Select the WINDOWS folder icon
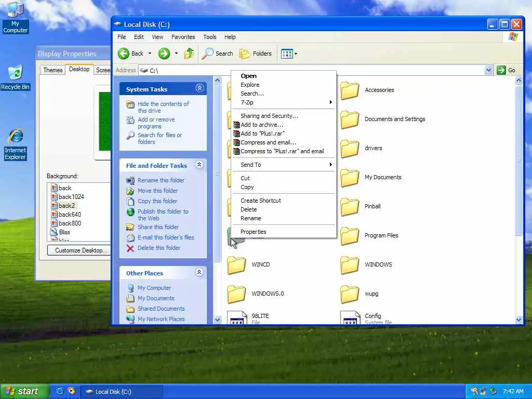The height and width of the screenshot is (399, 532). tap(350, 265)
